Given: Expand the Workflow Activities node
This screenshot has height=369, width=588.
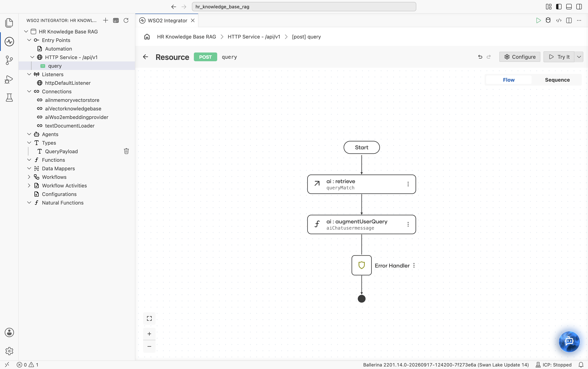Looking at the screenshot, I should (29, 185).
